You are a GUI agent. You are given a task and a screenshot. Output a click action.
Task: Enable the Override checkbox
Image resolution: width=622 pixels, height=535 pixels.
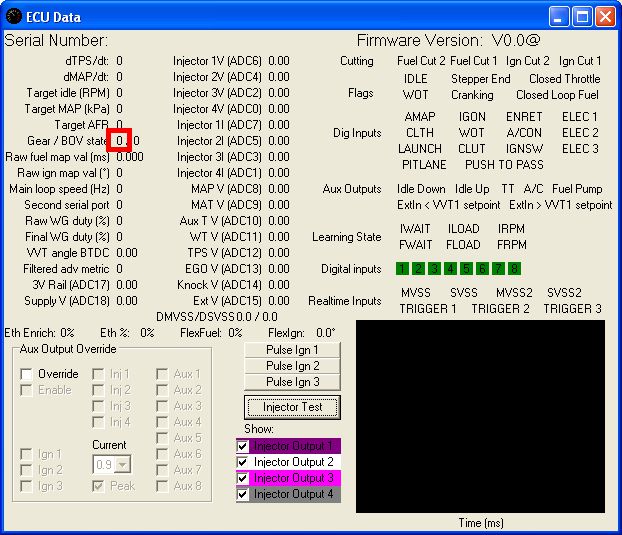tap(27, 374)
